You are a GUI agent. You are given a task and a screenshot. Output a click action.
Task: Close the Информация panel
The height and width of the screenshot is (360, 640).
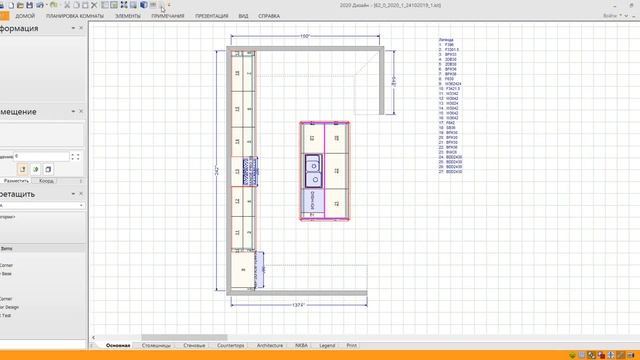(x=81, y=28)
